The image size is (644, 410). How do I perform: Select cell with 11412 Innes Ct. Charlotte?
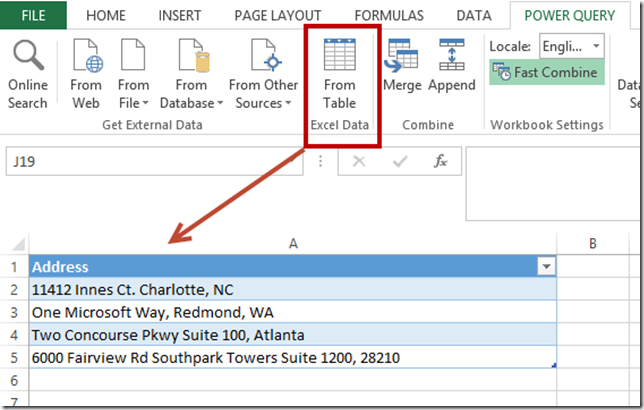(x=293, y=290)
